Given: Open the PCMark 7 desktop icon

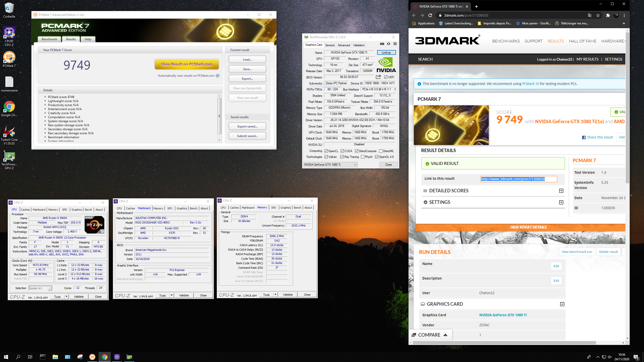Looking at the screenshot, I should click(9, 59).
